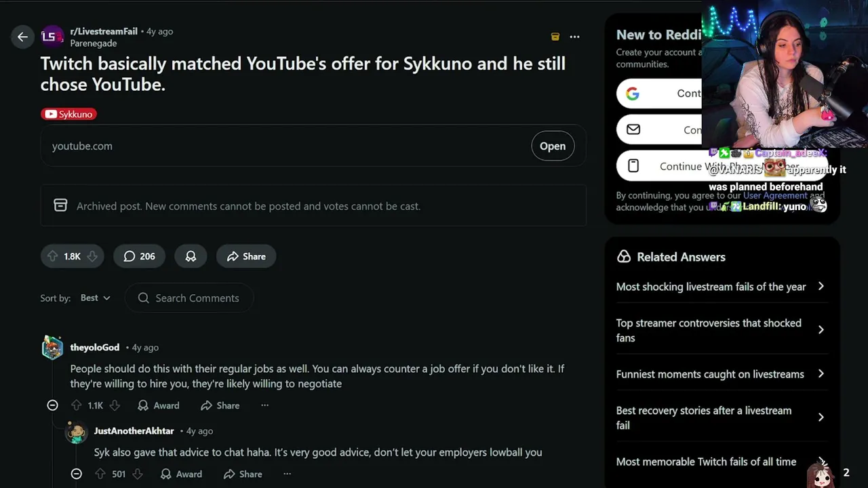Downvote the main post

(92, 256)
